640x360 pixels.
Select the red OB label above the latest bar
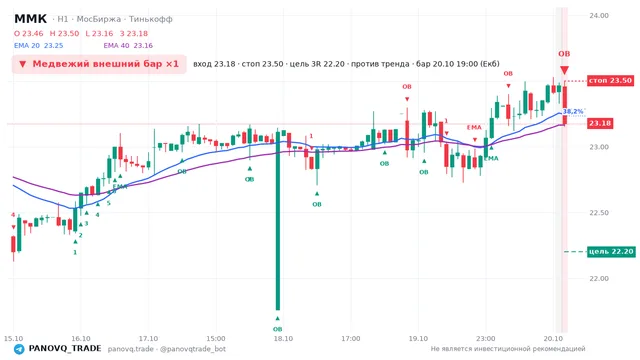coord(564,54)
